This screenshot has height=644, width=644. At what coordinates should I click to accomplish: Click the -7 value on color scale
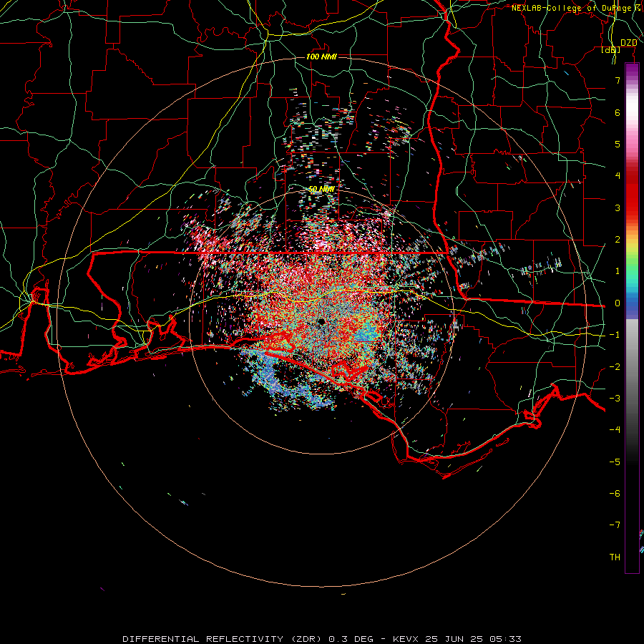coord(615,525)
